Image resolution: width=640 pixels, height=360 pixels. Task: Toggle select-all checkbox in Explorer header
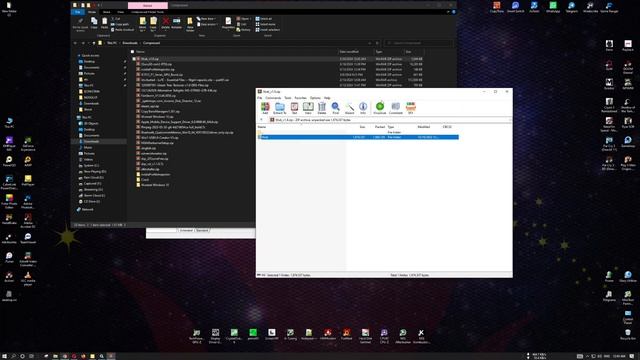coord(132,52)
